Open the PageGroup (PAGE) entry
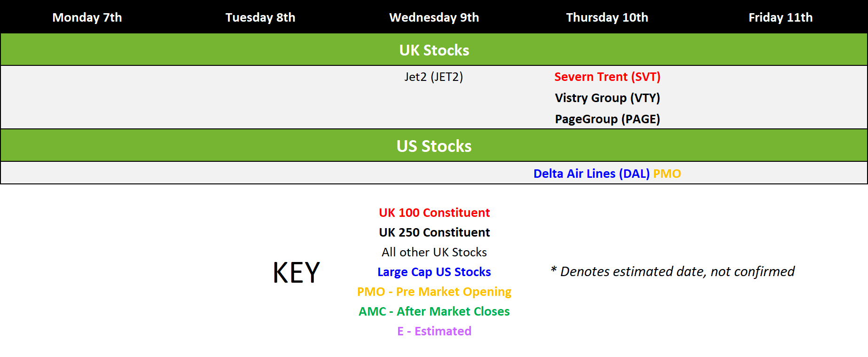The image size is (868, 357). [x=607, y=119]
